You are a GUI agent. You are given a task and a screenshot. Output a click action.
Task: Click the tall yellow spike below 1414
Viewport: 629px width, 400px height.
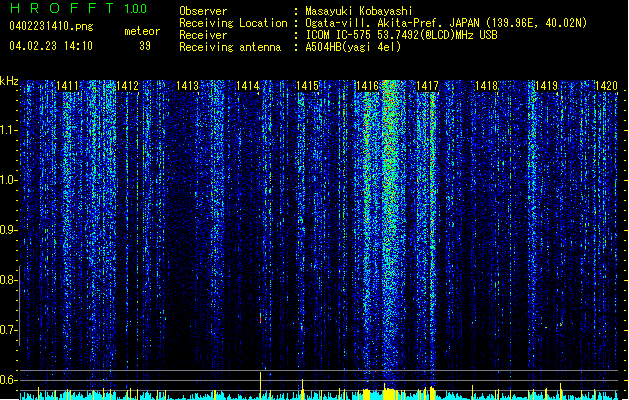261,385
